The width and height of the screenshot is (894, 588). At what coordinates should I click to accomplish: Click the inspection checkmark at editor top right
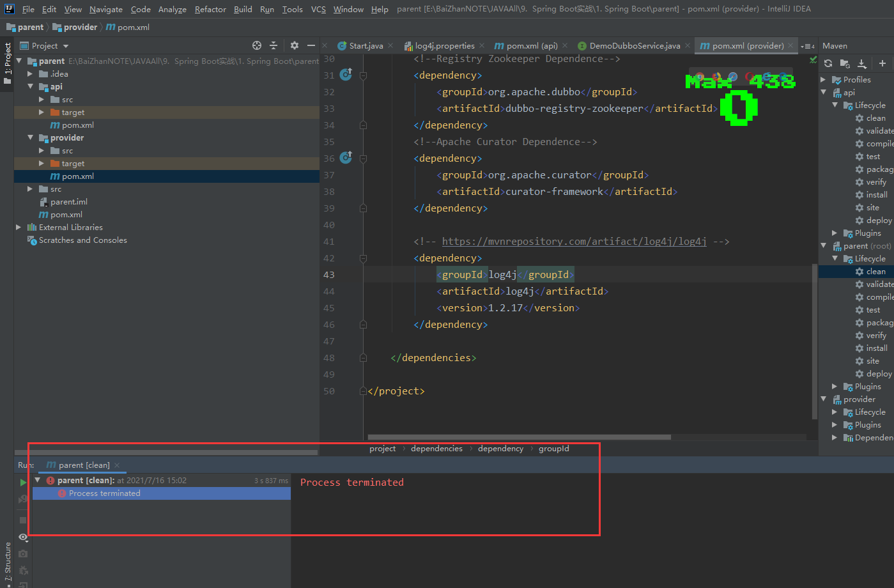(813, 59)
